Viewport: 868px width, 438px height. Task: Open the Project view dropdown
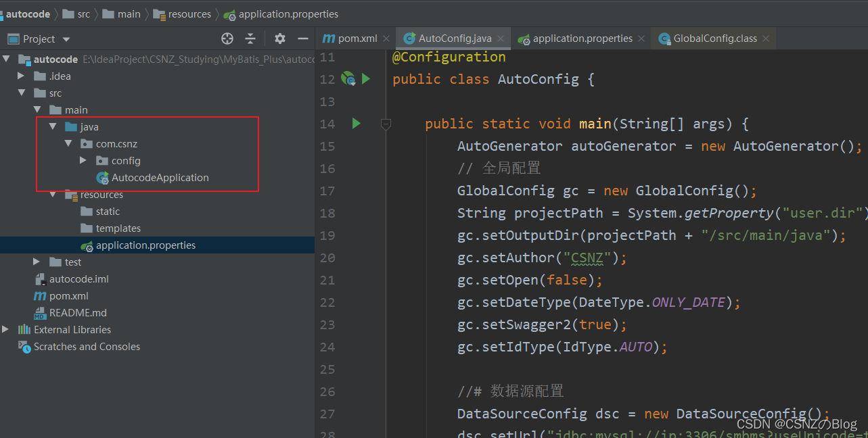(x=66, y=39)
